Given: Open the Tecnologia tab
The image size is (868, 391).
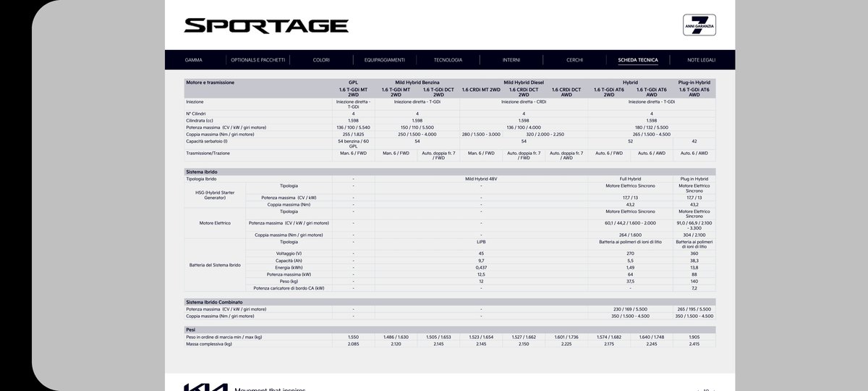Looking at the screenshot, I should coord(448,60).
